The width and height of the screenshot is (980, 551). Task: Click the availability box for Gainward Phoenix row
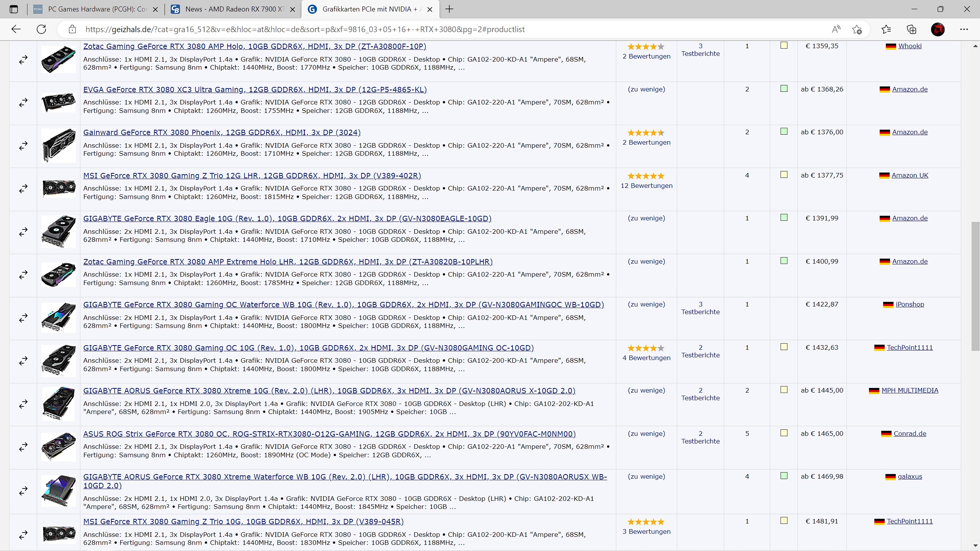[x=784, y=132]
